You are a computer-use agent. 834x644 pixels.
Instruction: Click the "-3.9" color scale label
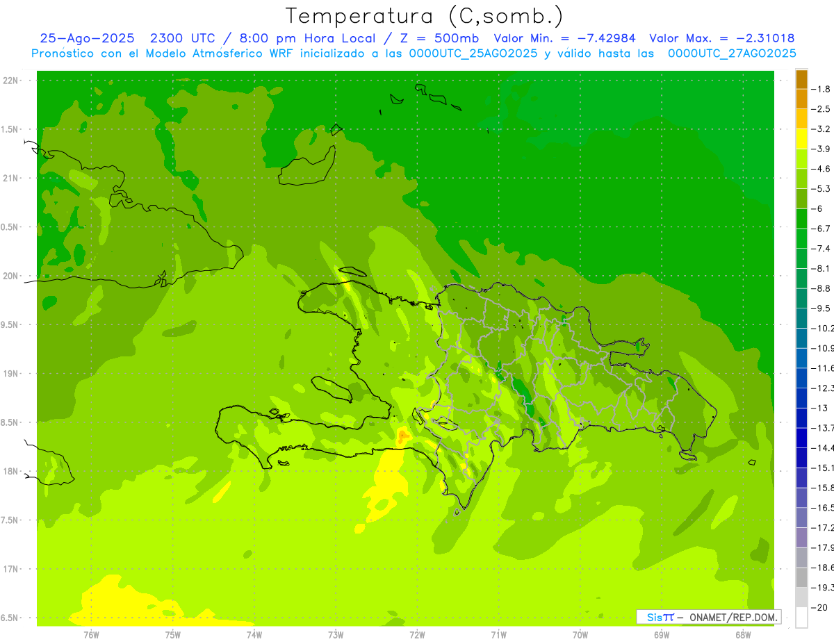pos(821,149)
